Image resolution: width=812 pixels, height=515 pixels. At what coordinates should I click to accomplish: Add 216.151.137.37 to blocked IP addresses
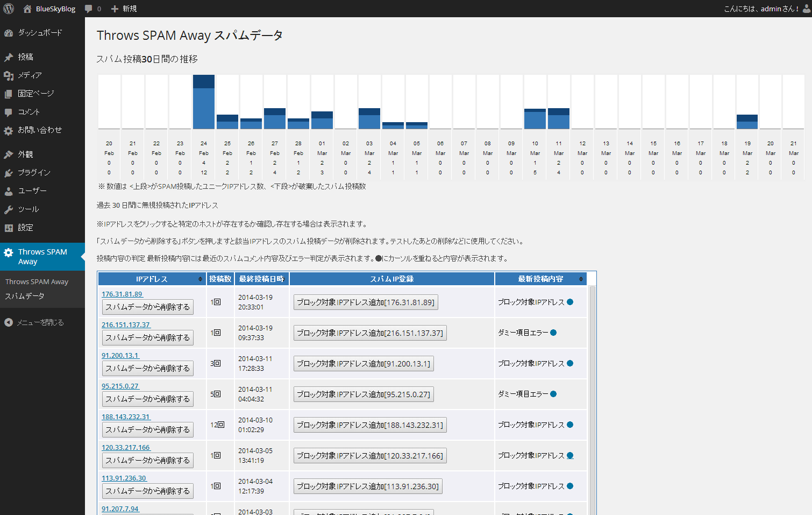[x=370, y=333]
